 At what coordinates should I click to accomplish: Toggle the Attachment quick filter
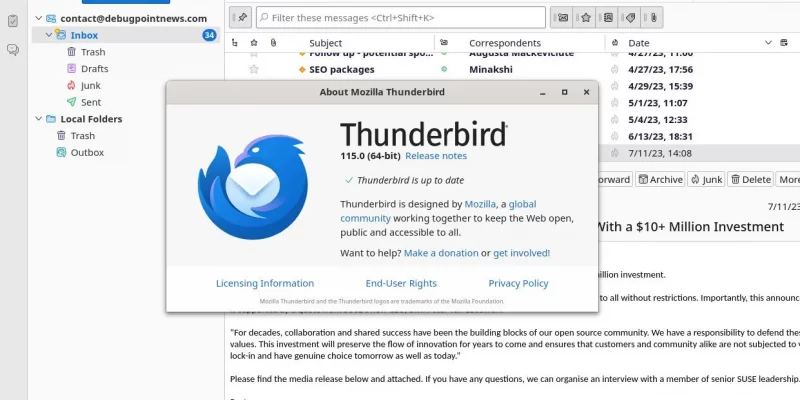[x=653, y=18]
